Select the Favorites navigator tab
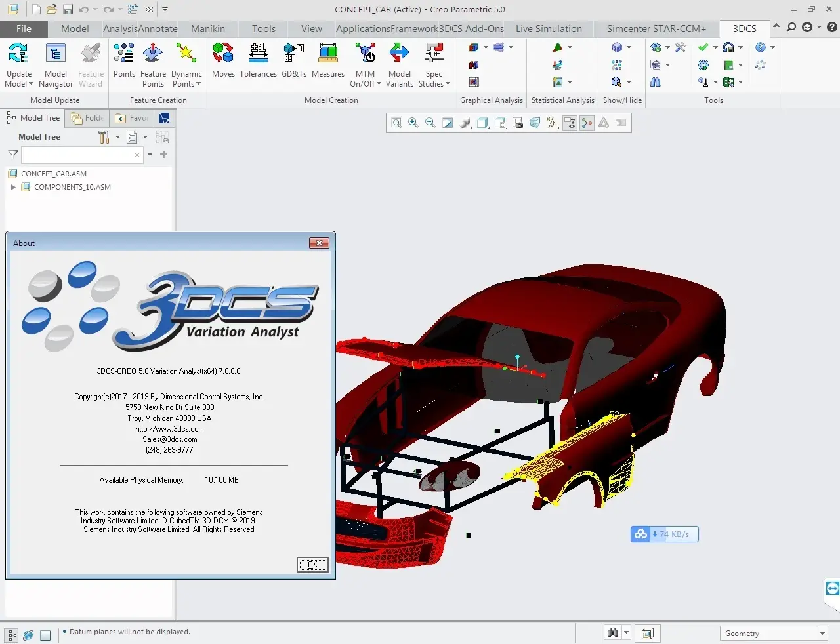Screen dimensions: 840x644 click(132, 118)
